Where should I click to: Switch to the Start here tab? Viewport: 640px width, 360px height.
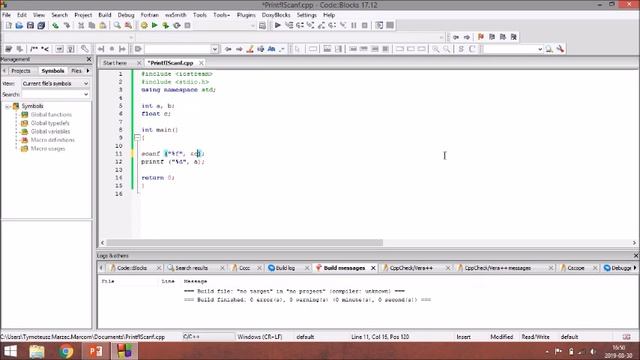coord(115,63)
